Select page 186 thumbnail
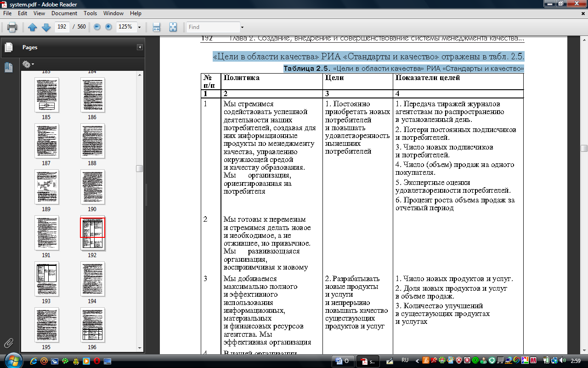The image size is (588, 368). pyautogui.click(x=92, y=94)
